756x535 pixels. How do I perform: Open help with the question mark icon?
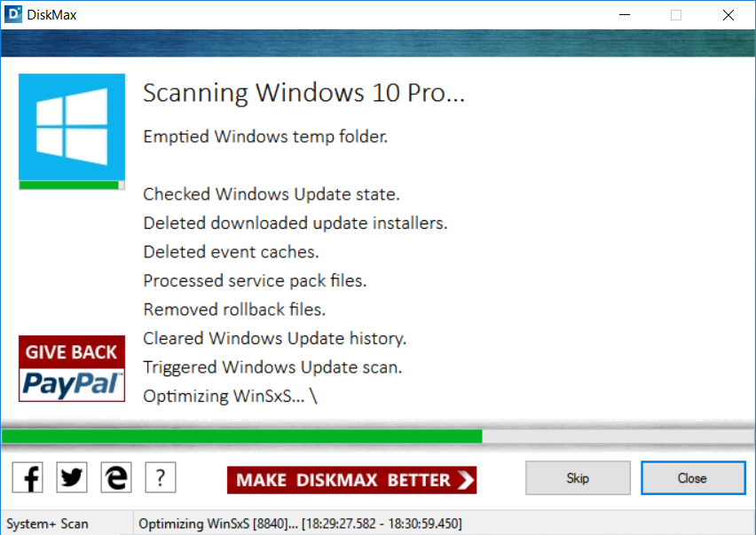160,478
